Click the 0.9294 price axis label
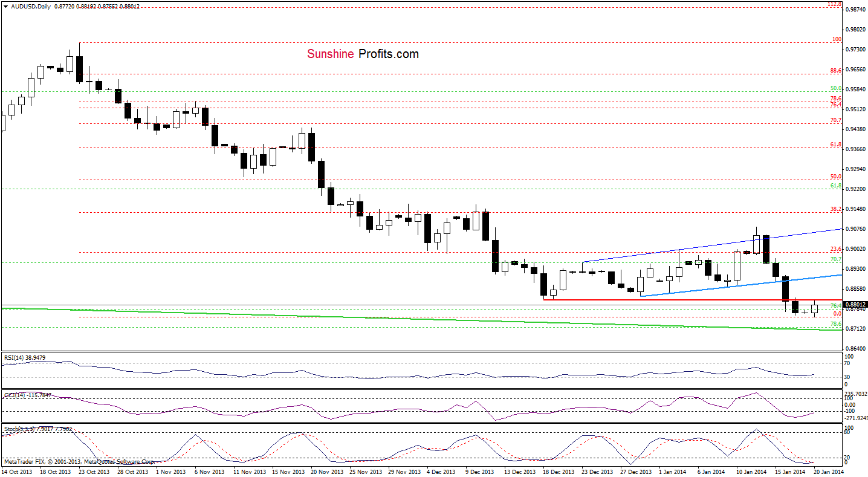 [x=855, y=169]
